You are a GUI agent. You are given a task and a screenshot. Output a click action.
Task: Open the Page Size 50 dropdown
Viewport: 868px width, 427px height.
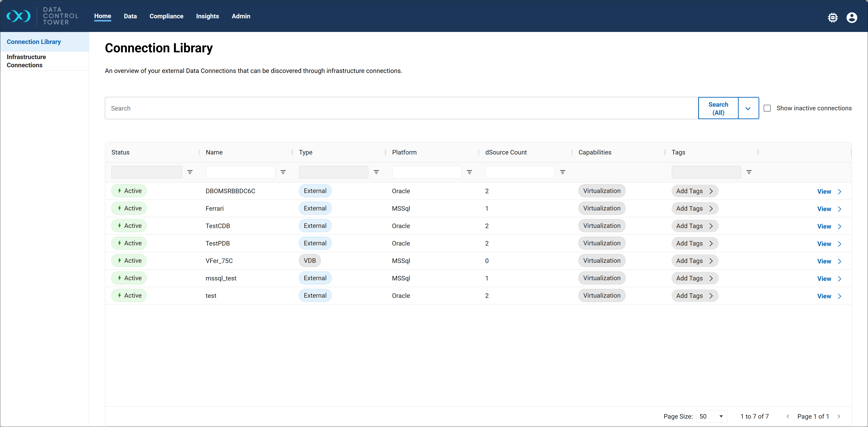(x=712, y=417)
